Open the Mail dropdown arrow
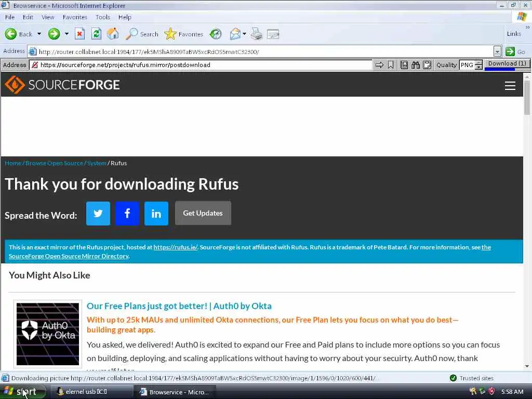Viewport: 532px width, 399px height. coord(244,34)
